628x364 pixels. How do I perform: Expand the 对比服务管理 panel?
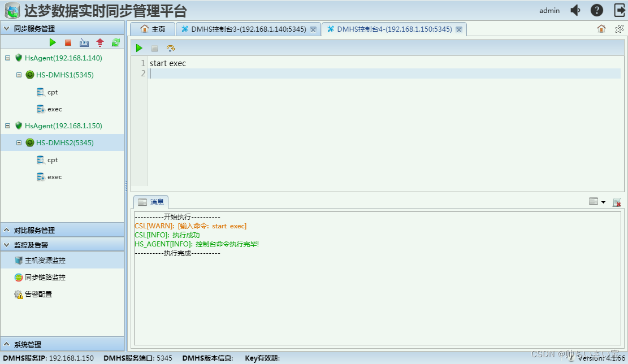point(6,230)
